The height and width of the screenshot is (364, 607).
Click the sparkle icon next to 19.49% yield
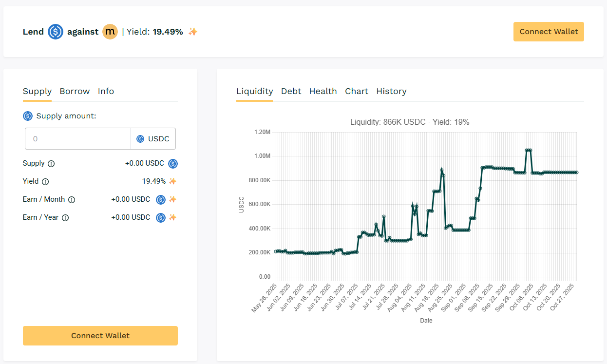172,181
